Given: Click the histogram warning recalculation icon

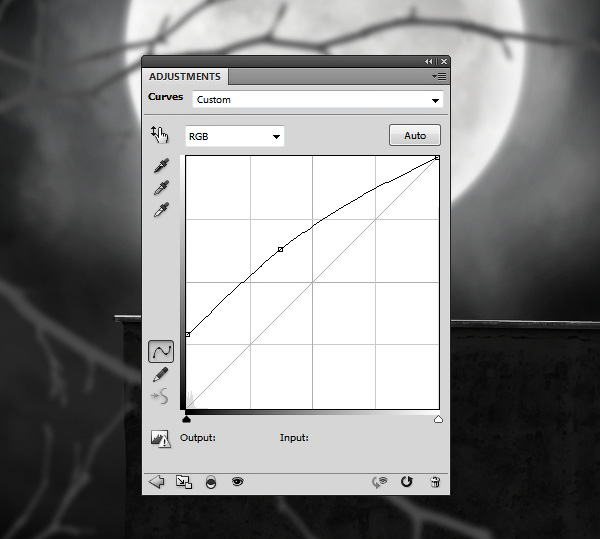Looking at the screenshot, I should pos(160,438).
